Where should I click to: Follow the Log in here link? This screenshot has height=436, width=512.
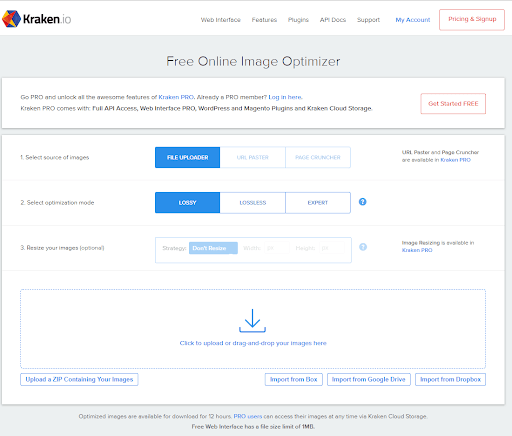point(285,97)
